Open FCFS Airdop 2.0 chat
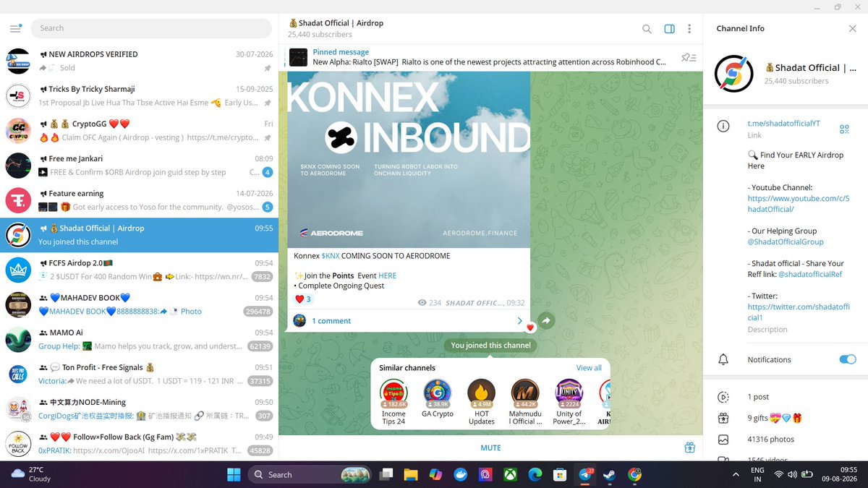868x488 pixels. [139, 270]
